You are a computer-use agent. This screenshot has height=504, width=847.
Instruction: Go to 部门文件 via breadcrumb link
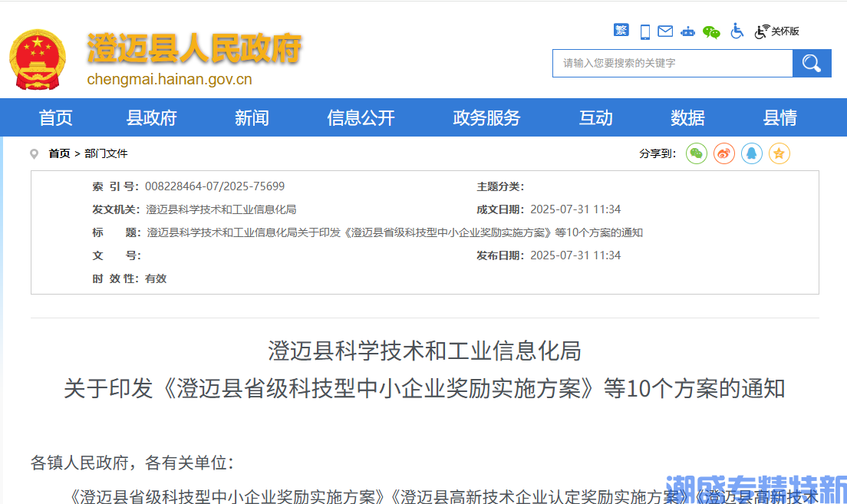(107, 153)
